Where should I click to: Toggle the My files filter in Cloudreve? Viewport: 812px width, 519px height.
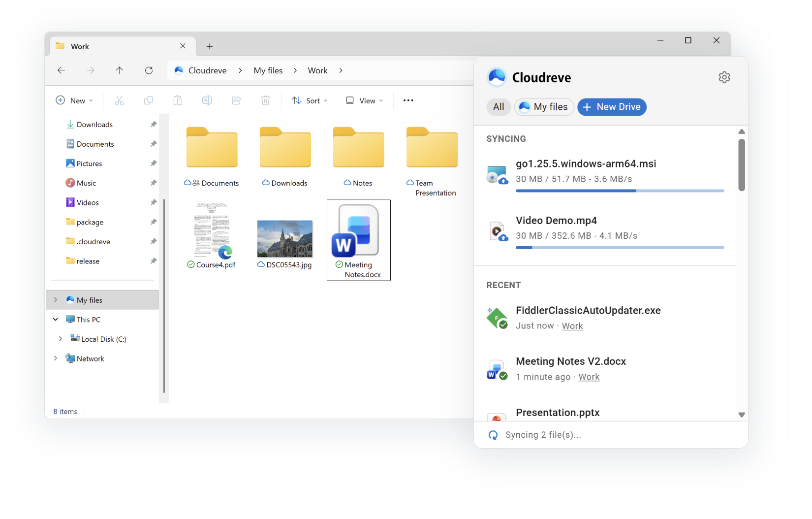(x=544, y=107)
